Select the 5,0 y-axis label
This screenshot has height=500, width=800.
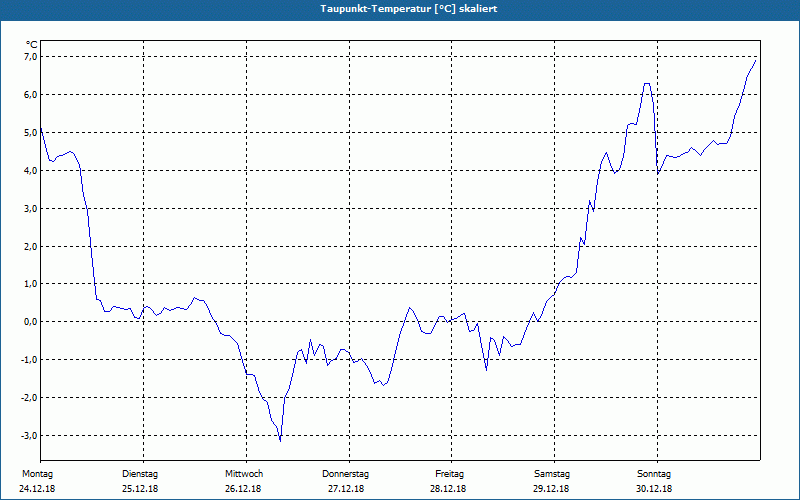click(x=31, y=133)
